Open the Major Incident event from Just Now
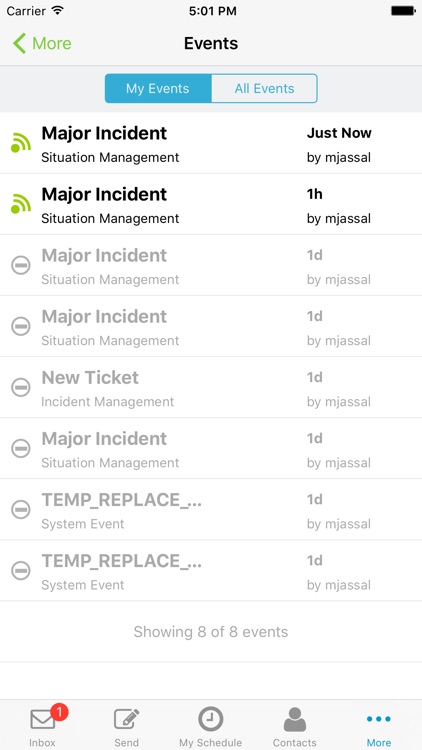Image resolution: width=422 pixels, height=750 pixels. pyautogui.click(x=211, y=143)
